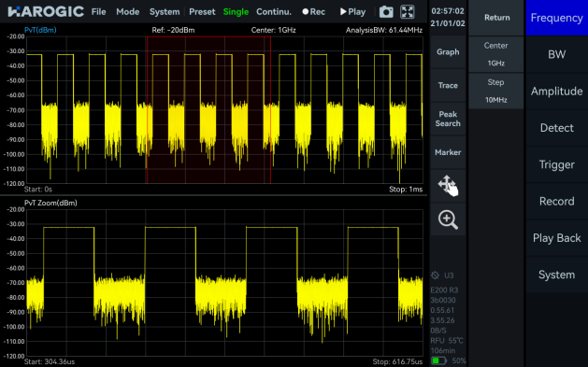Viewport: 588px width, 367px height.
Task: Open the Marker options
Action: 448,152
